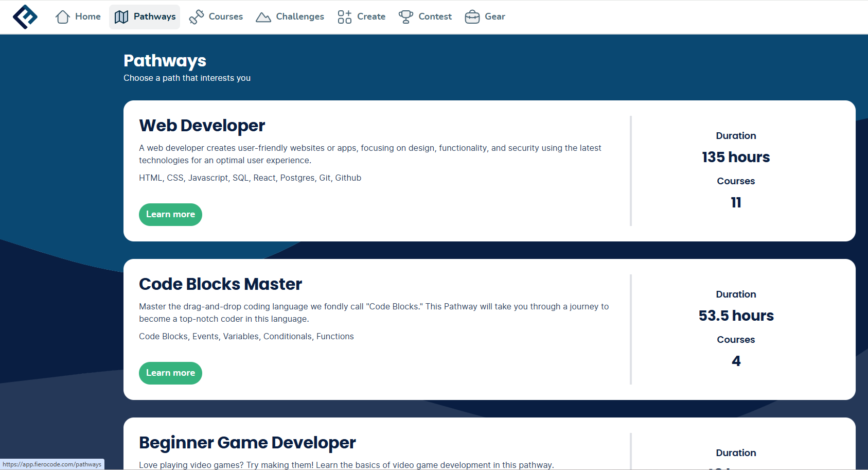Image resolution: width=868 pixels, height=470 pixels.
Task: Click the Courses wrench icon
Action: pyautogui.click(x=197, y=17)
